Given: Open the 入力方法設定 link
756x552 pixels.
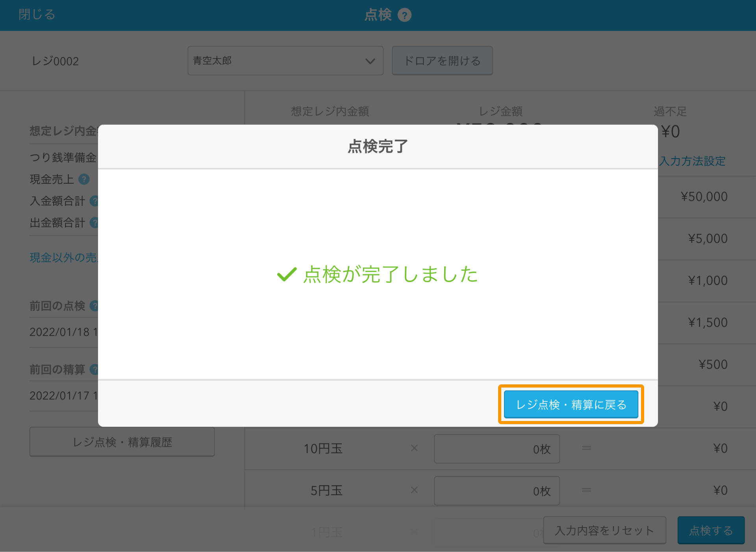Looking at the screenshot, I should 693,161.
